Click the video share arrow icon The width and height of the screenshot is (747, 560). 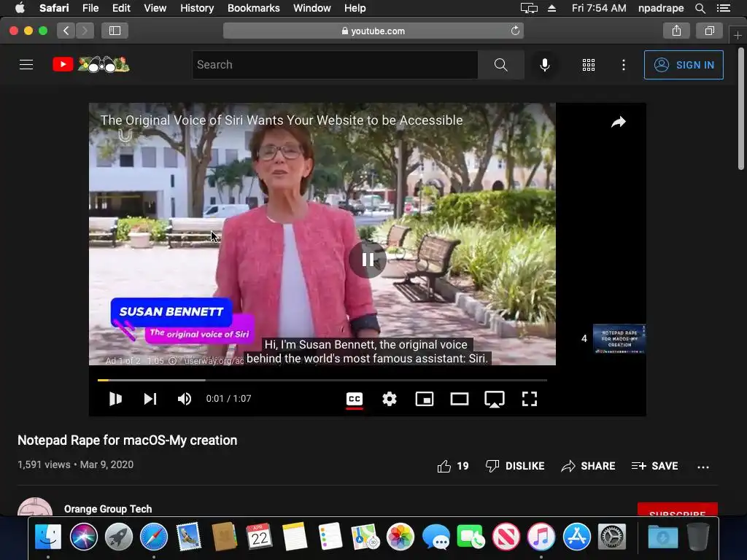tap(619, 122)
